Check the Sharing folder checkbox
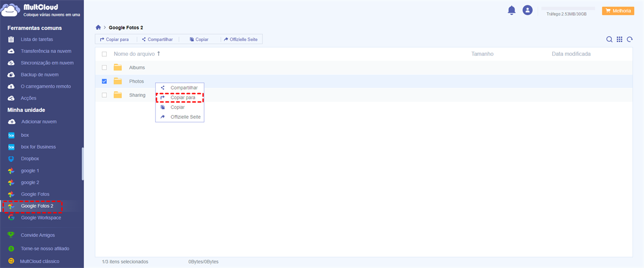This screenshot has width=644, height=268. [x=104, y=95]
